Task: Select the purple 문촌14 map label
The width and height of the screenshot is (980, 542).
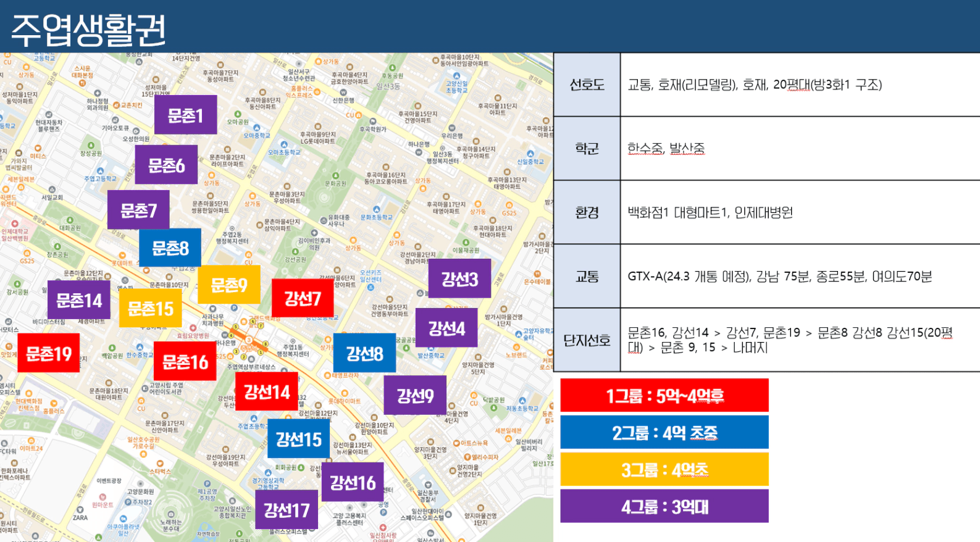Action: (79, 300)
